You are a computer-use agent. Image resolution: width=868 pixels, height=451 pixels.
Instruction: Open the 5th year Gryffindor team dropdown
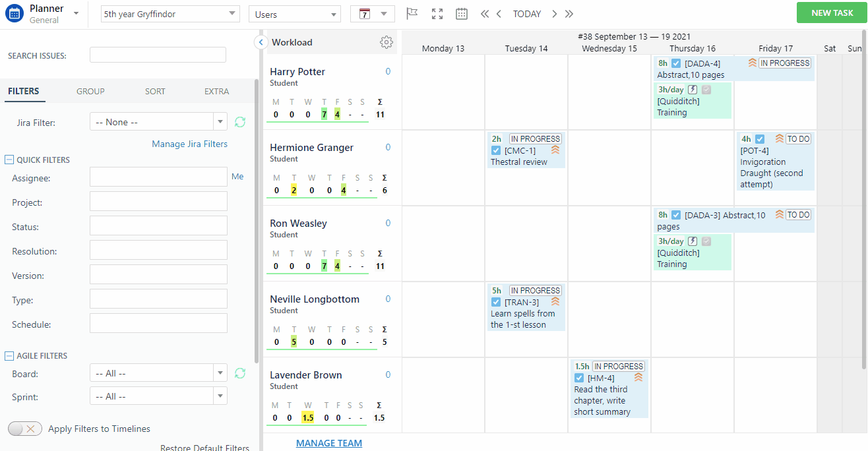[x=170, y=14]
